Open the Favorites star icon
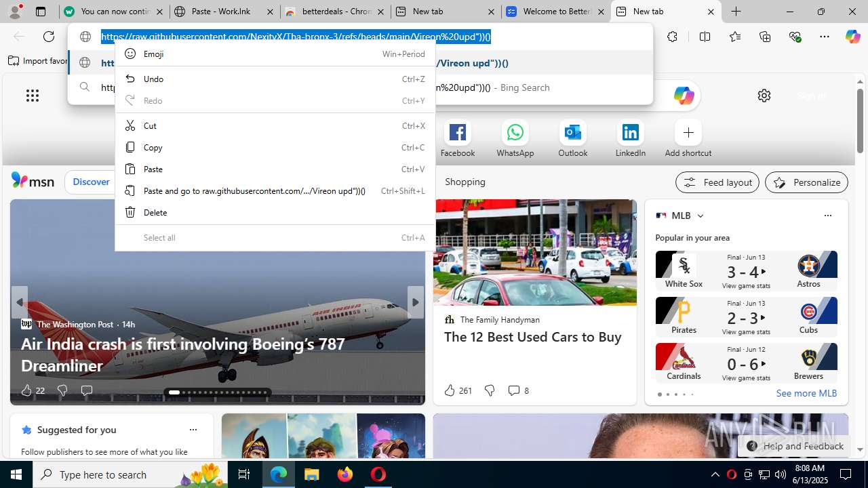Image resolution: width=868 pixels, height=488 pixels. (x=735, y=37)
